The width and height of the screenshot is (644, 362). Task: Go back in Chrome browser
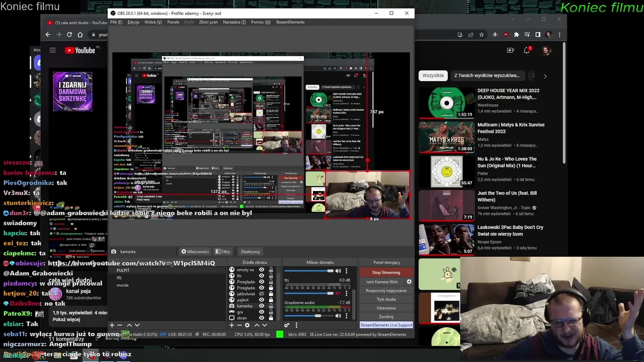click(48, 35)
